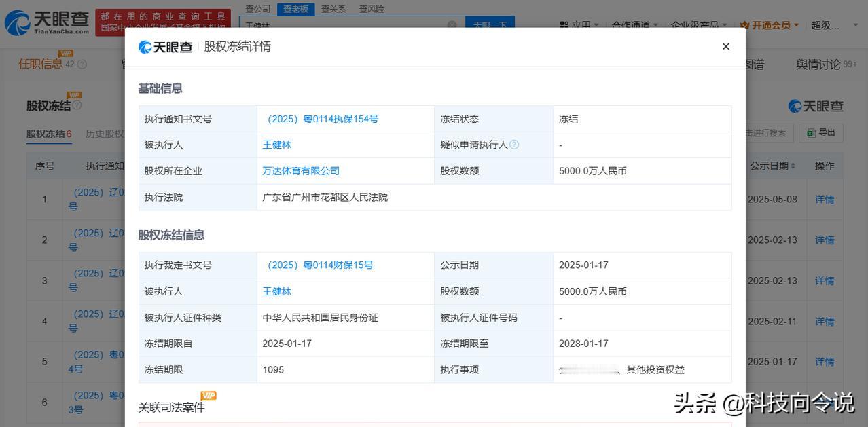Select the 股权冻结 6 sub-tab
This screenshot has height=427, width=868.
(49, 134)
